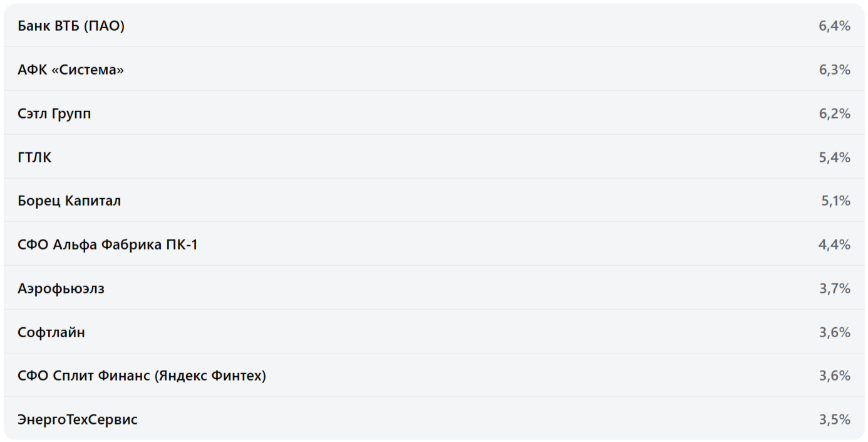Select the 4,4% share value
The image size is (868, 442).
click(x=834, y=245)
